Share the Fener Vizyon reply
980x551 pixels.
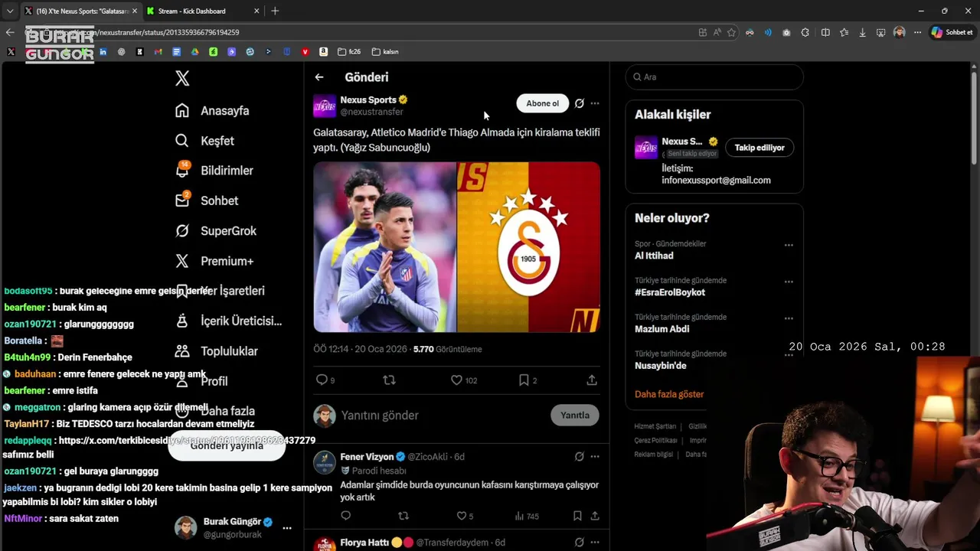tap(594, 516)
